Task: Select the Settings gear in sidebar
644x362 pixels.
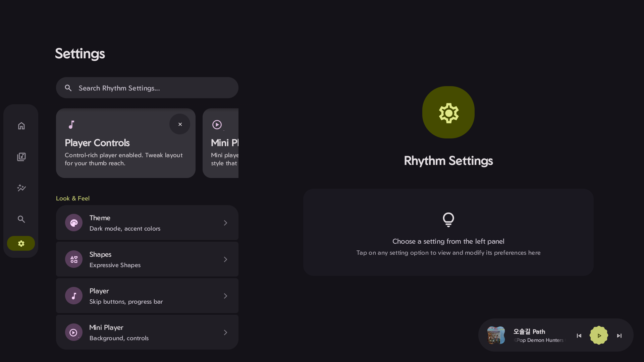Action: 21,243
